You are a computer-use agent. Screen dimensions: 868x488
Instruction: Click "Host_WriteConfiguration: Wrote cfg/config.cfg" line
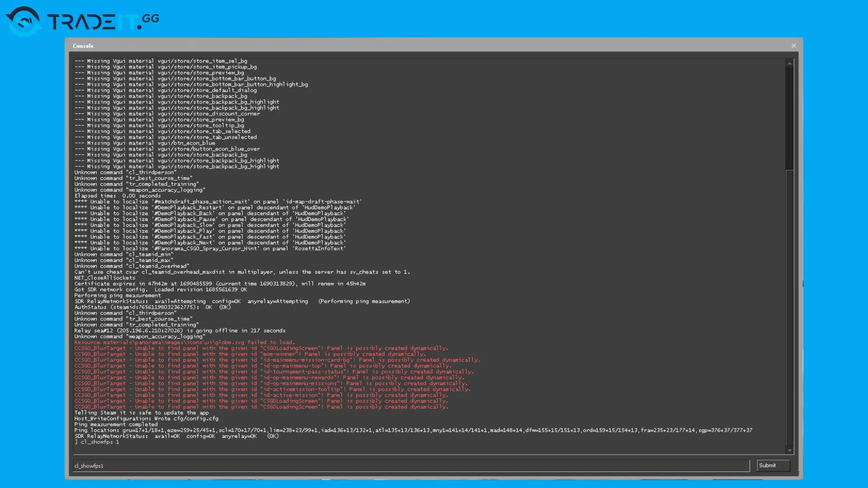146,418
